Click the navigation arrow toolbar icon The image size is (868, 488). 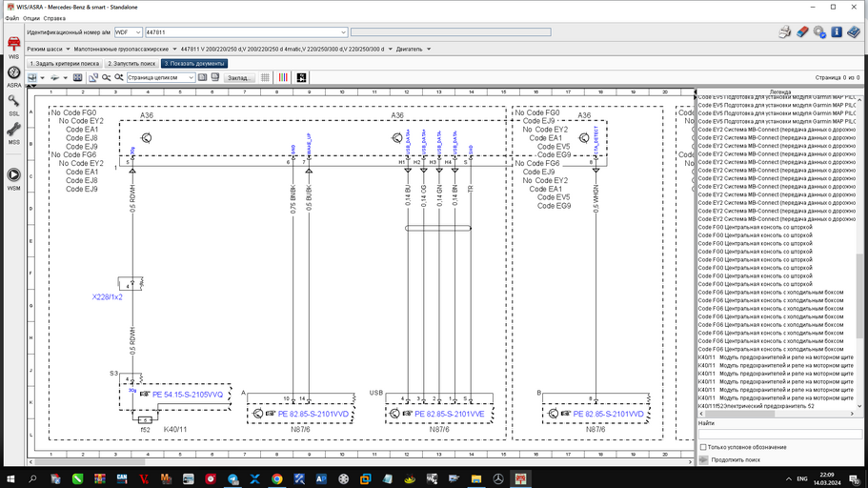click(55, 77)
